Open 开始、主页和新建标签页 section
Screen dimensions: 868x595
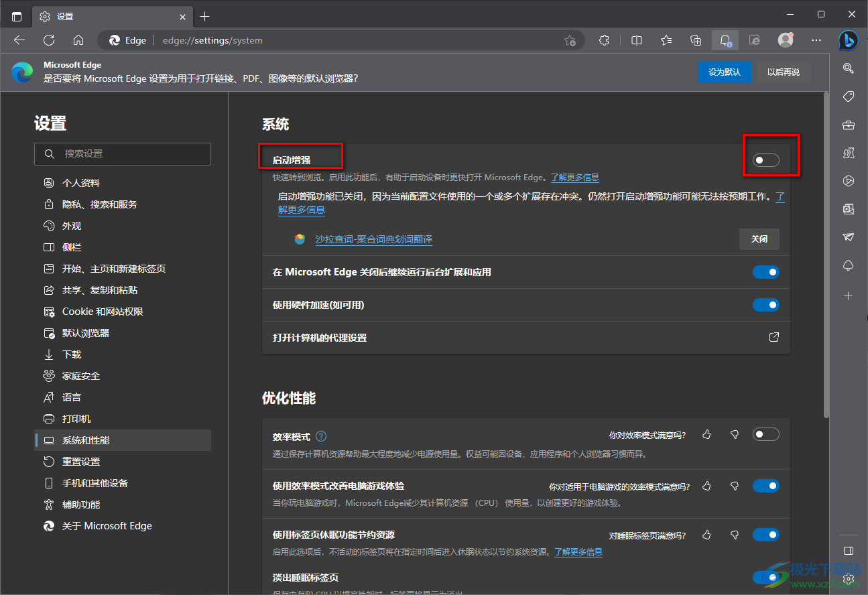click(x=123, y=269)
